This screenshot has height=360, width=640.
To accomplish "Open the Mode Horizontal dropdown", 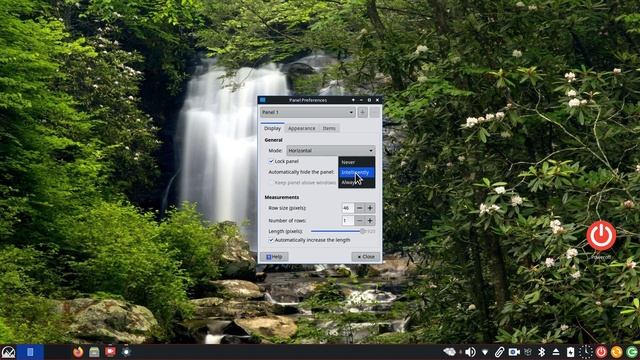I will tap(331, 151).
